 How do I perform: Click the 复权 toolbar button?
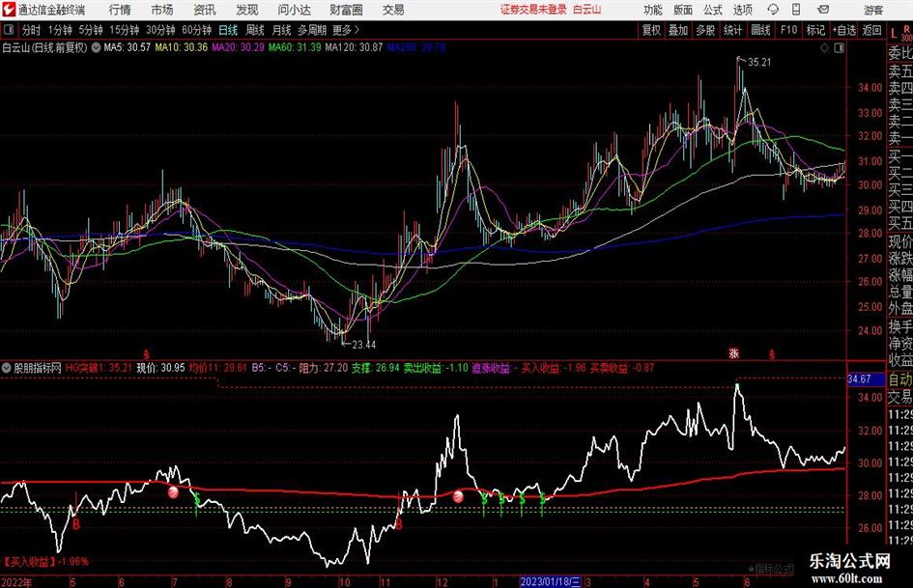[x=651, y=30]
